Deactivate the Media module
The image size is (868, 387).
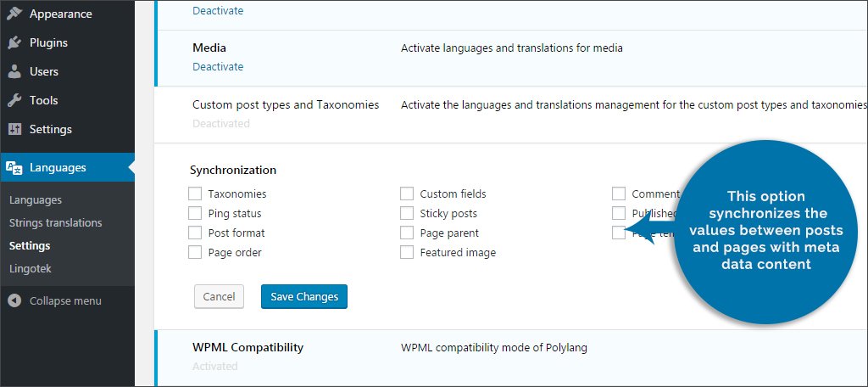(218, 66)
